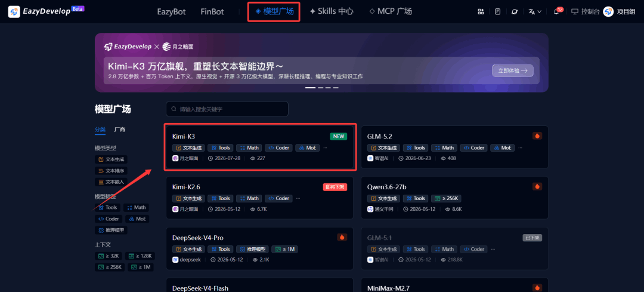Click the fire icon on MiniMax-M2.7 card

pos(537,287)
